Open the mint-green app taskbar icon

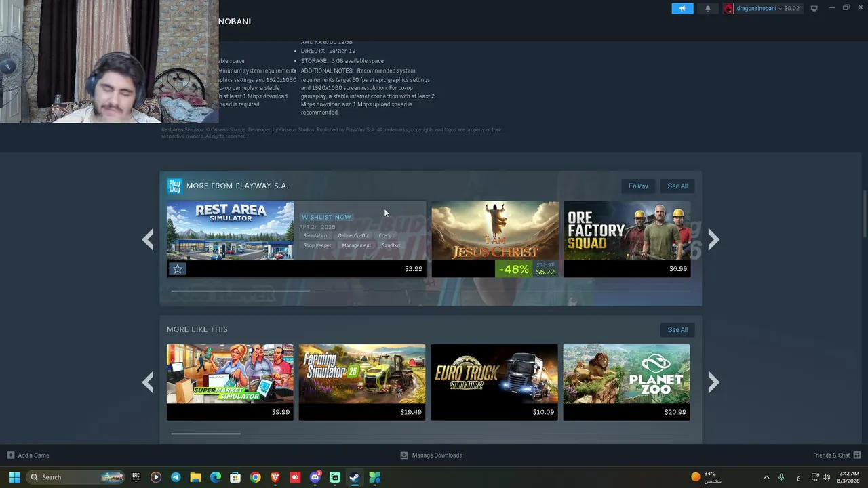tap(335, 477)
